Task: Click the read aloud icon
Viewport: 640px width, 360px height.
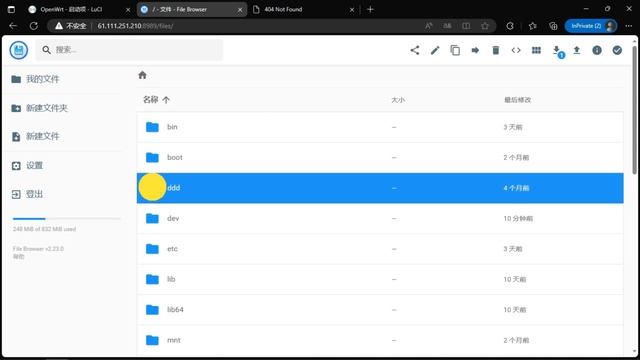Action: tap(429, 26)
